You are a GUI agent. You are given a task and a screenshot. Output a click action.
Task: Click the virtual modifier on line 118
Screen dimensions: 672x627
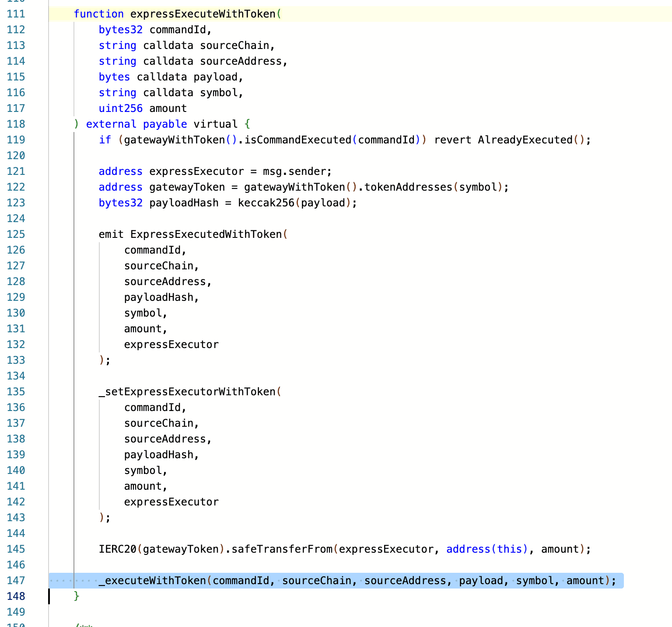point(216,124)
